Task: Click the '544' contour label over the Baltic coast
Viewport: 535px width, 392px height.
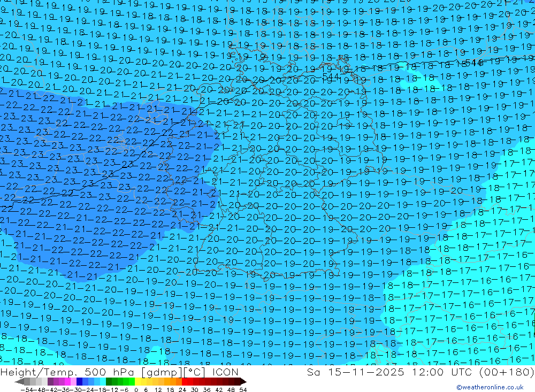Action: tap(330, 76)
